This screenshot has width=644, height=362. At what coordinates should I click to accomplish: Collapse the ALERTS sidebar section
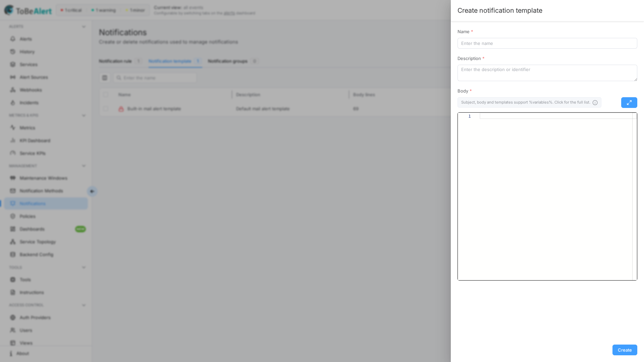click(x=84, y=27)
